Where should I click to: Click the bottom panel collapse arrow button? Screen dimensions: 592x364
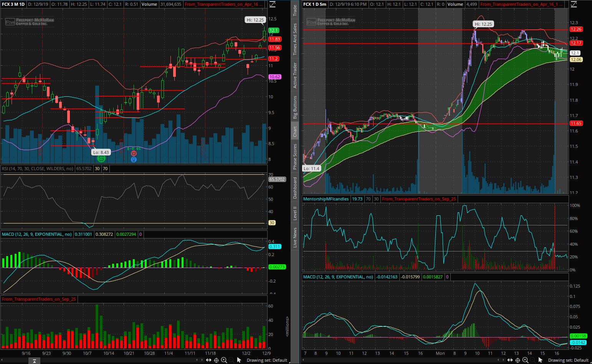pyautogui.click(x=34, y=361)
